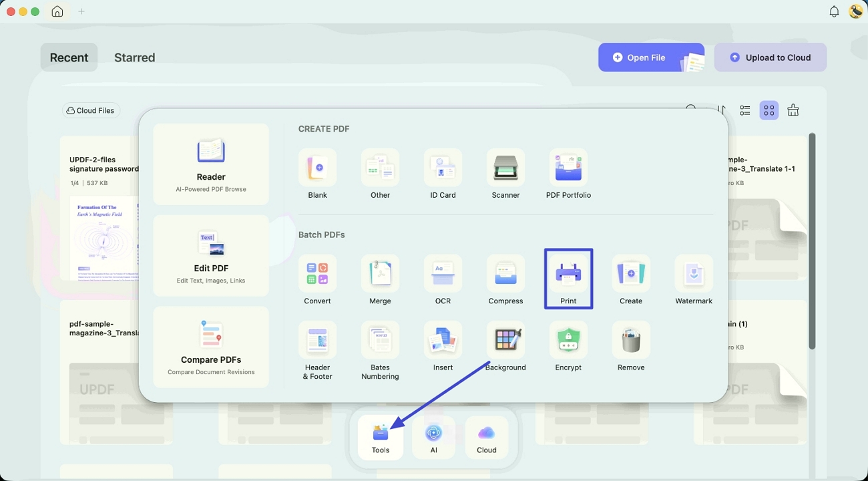Viewport: 868px width, 481px height.
Task: Open the Header & Footer tool
Action: pyautogui.click(x=318, y=350)
